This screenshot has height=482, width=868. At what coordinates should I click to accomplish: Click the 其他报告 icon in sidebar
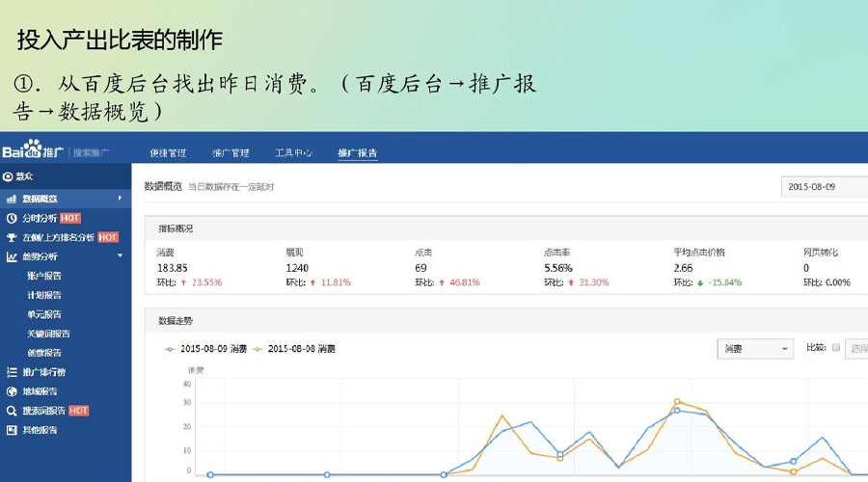[12, 430]
